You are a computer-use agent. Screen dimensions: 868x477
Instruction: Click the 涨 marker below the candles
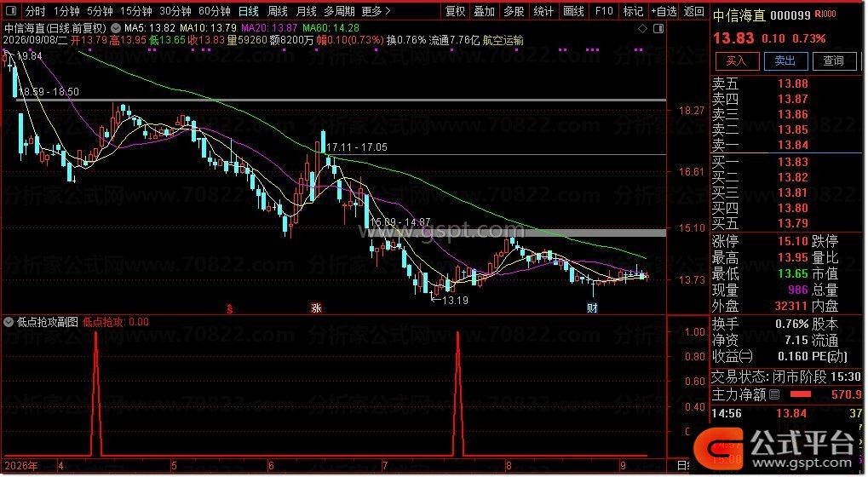point(316,307)
